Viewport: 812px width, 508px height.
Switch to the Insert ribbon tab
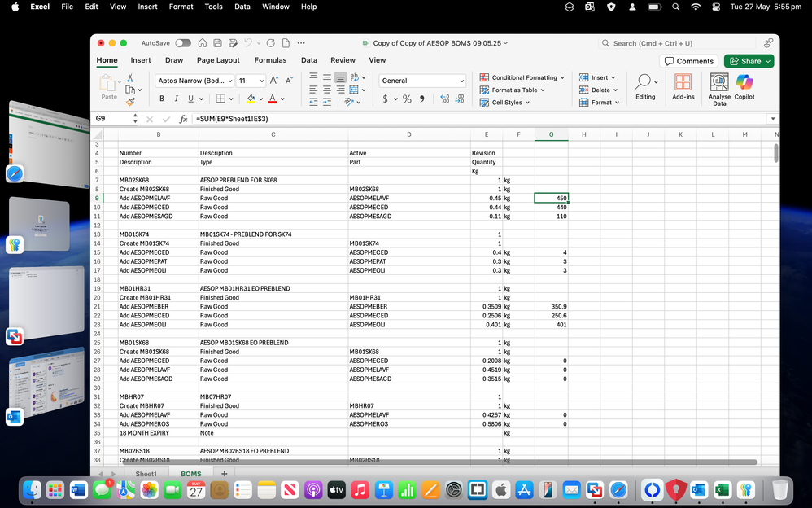(x=141, y=60)
